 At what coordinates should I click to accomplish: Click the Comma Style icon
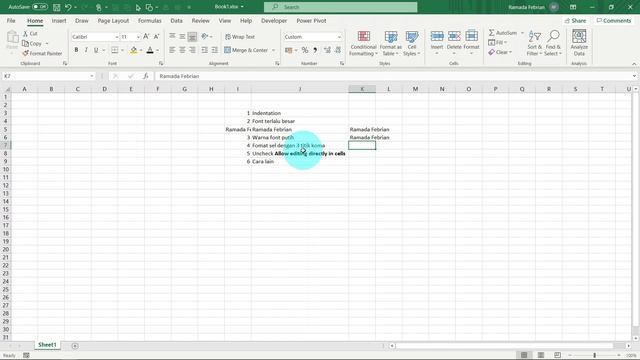tap(315, 50)
